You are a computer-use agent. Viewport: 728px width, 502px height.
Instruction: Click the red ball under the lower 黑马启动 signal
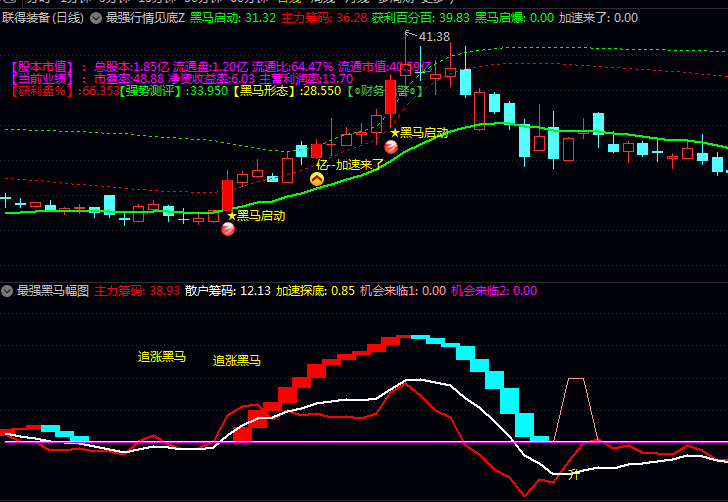[228, 229]
